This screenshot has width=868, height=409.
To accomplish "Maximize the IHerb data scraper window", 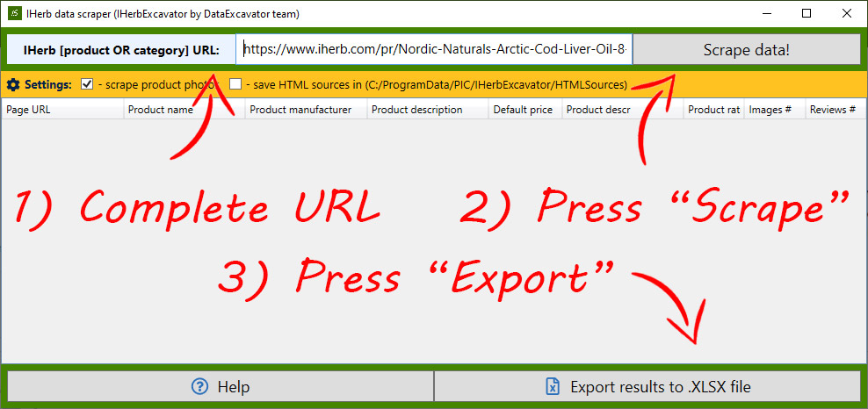I will (x=807, y=14).
